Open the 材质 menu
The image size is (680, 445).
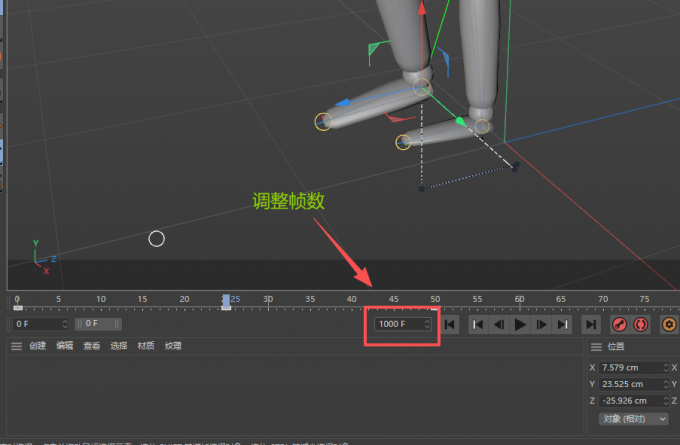pos(146,346)
